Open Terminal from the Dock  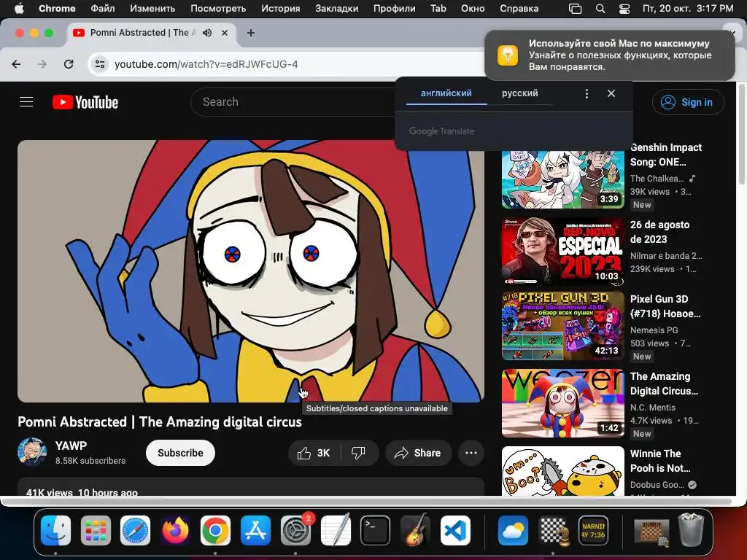(376, 530)
